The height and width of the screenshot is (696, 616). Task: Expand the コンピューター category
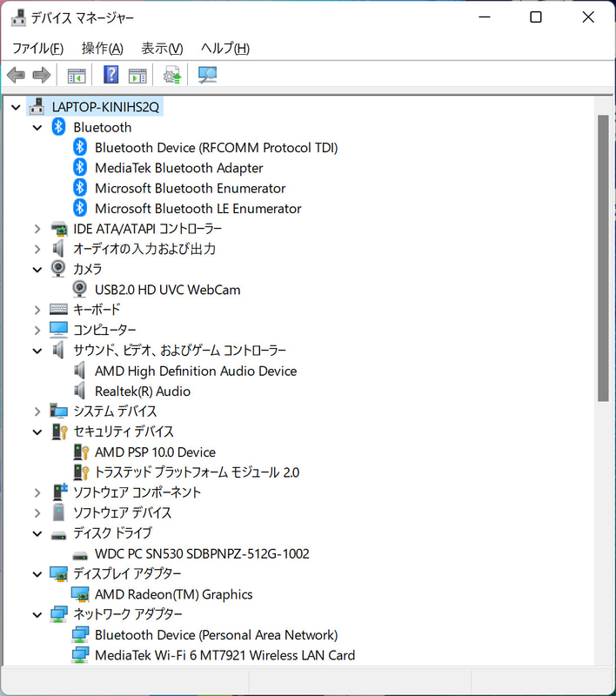(x=37, y=331)
